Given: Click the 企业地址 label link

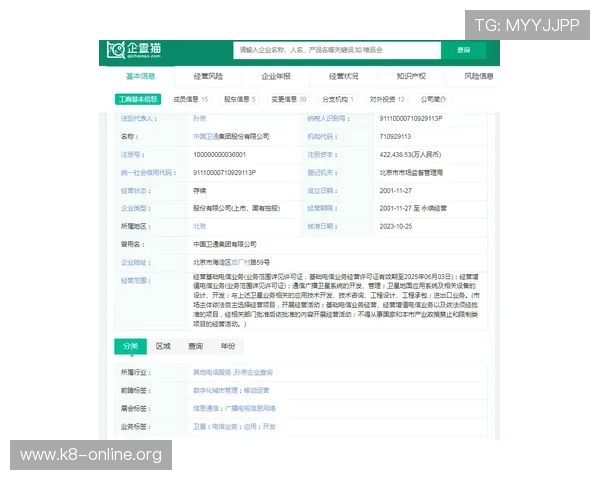Looking at the screenshot, I should (136, 262).
